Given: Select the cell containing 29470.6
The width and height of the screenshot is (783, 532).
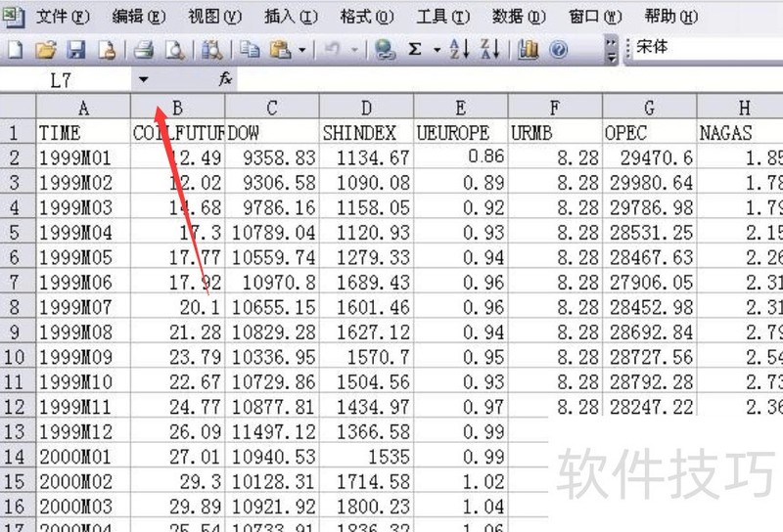Looking at the screenshot, I should click(650, 157).
